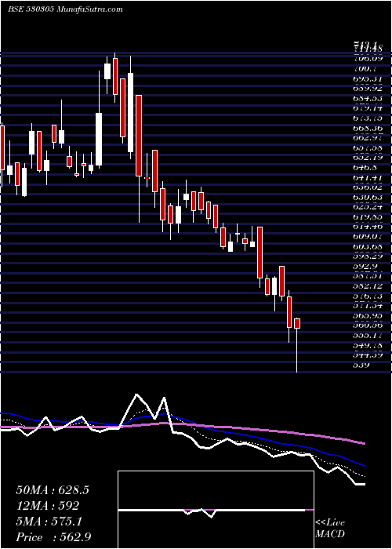Click the 592.9 price value
This screenshot has width=392, height=549.
coord(365,267)
